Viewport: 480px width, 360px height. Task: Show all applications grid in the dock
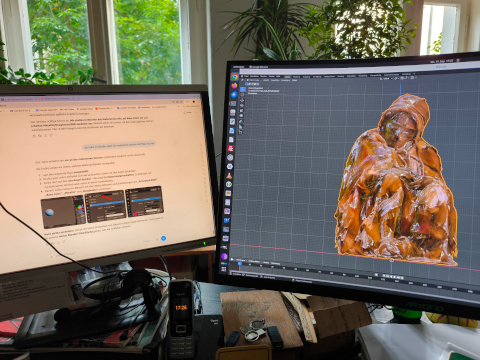[x=223, y=269]
